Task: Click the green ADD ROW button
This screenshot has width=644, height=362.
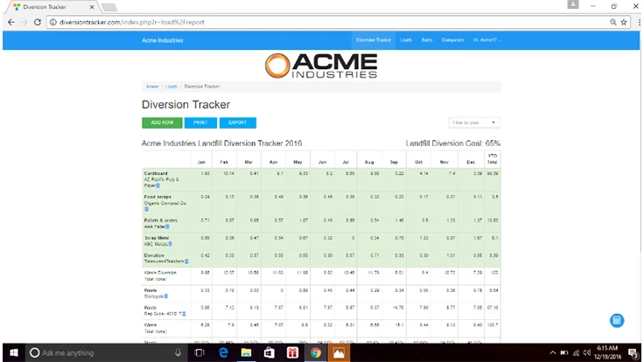Action: [x=161, y=122]
